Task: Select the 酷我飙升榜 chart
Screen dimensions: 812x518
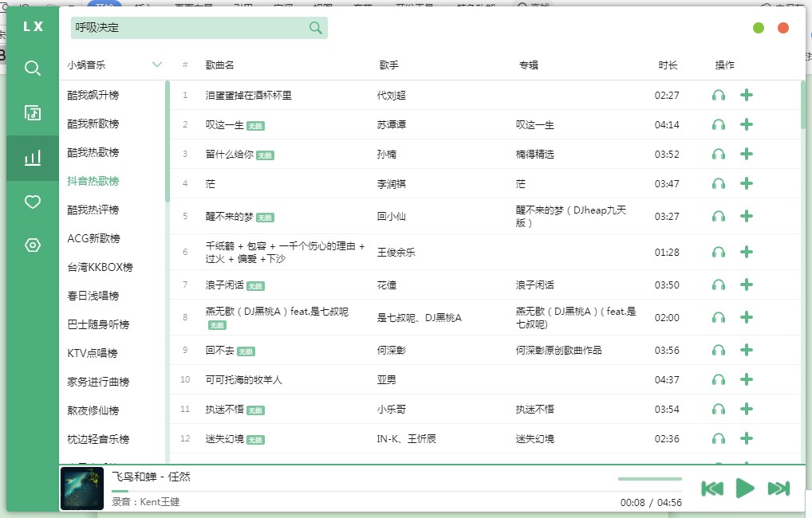Action: coord(93,96)
